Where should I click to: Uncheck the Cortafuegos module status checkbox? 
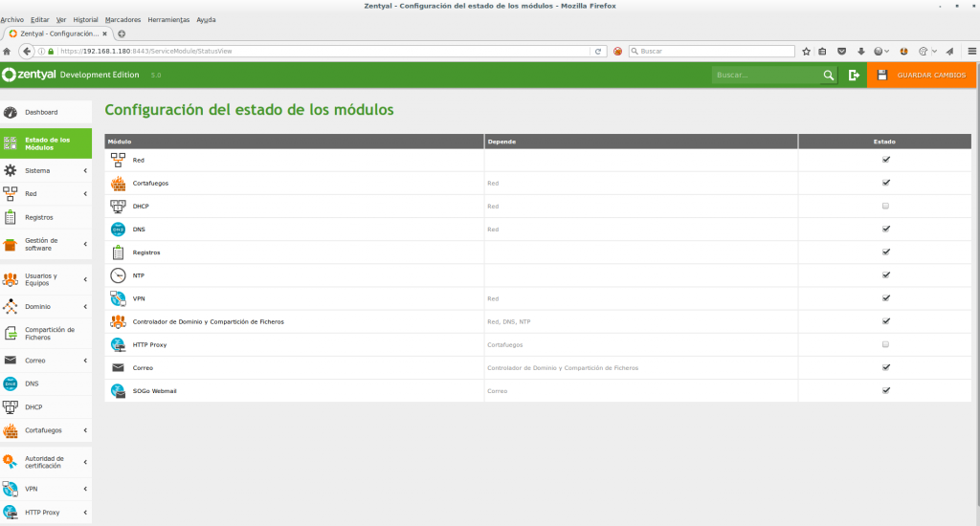click(x=885, y=183)
